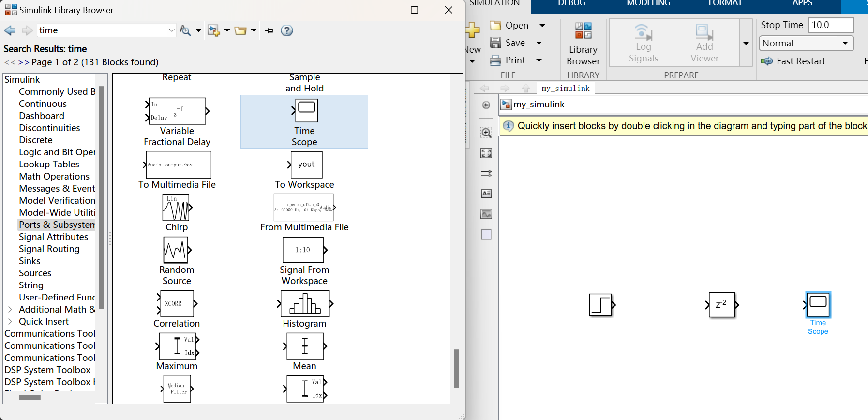Open Sources library category
Viewport: 868px width, 420px height.
click(x=35, y=273)
